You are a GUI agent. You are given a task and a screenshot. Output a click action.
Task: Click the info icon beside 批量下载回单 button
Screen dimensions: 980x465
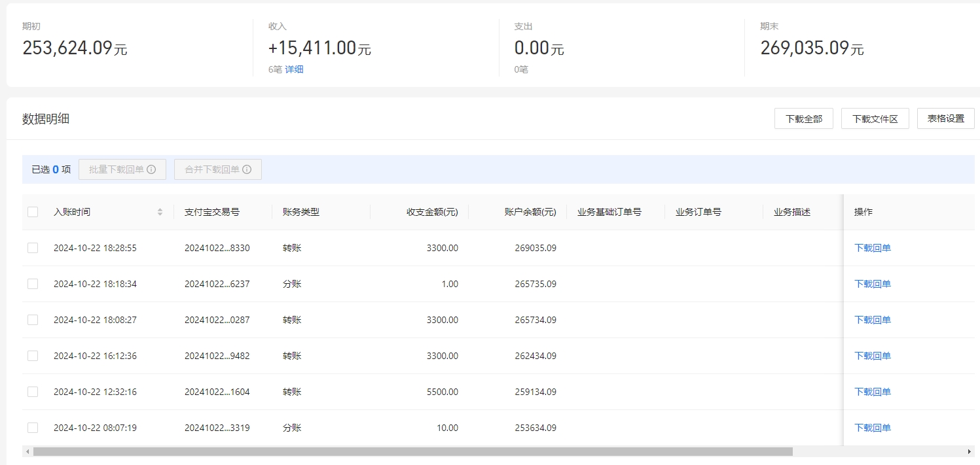click(151, 169)
